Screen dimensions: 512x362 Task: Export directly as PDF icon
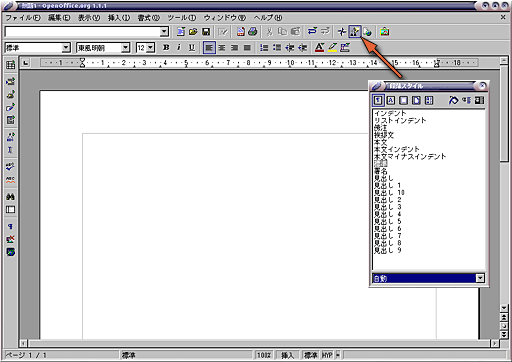point(240,32)
